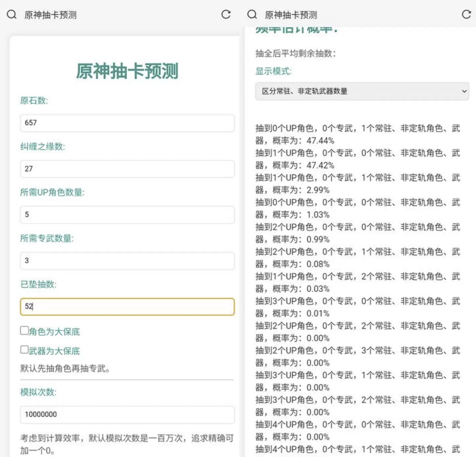Screen dimensions: 476x457
Task: Click the 所需专武数量 label
Action: click(x=47, y=238)
